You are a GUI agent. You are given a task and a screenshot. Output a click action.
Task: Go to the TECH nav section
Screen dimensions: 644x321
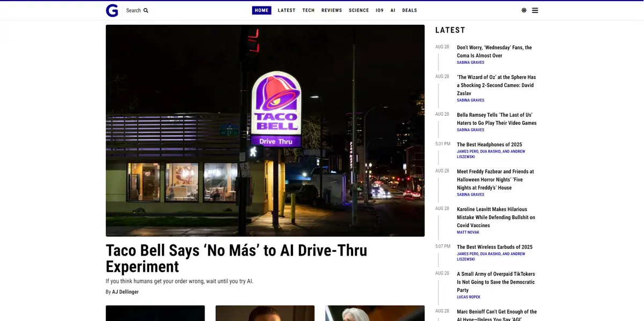(309, 10)
